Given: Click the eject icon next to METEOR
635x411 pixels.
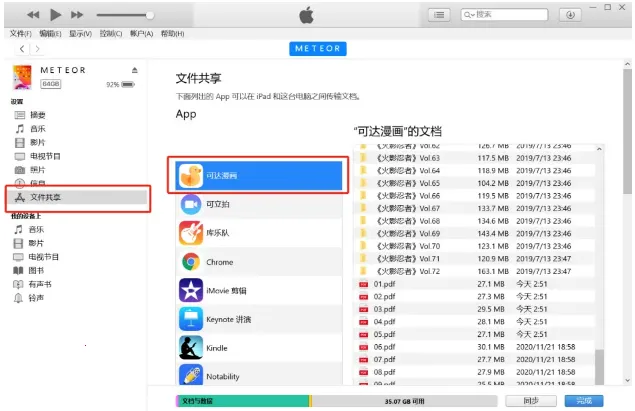Looking at the screenshot, I should coord(135,69).
